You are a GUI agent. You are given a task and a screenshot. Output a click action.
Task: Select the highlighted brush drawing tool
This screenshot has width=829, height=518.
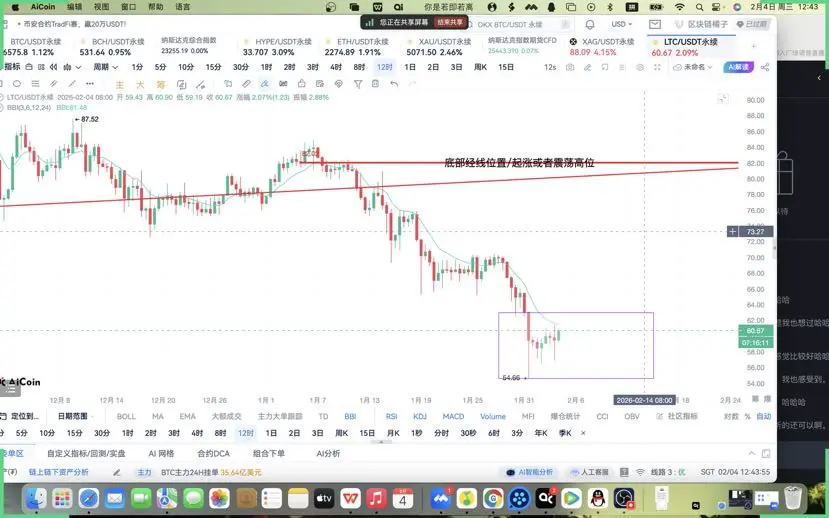[264, 84]
